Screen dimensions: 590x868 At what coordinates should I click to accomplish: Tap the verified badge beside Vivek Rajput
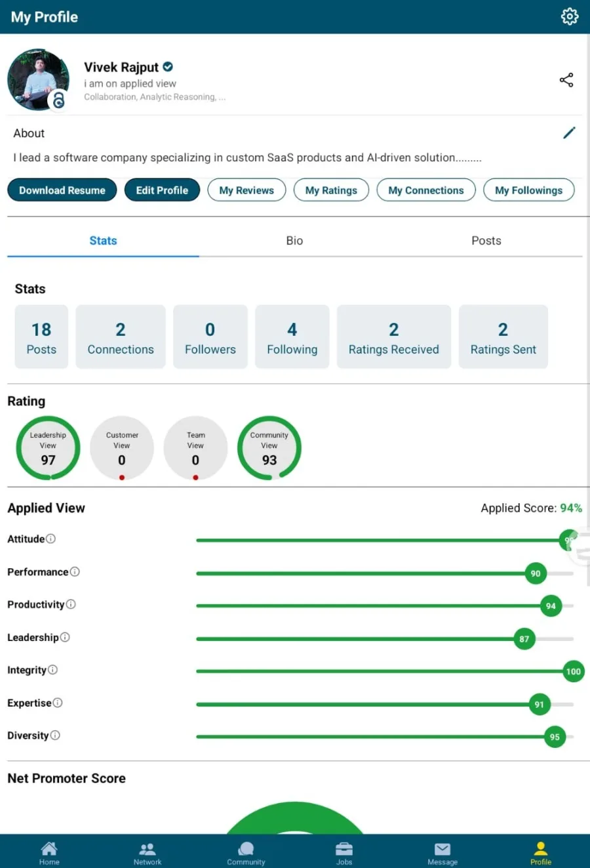(168, 67)
